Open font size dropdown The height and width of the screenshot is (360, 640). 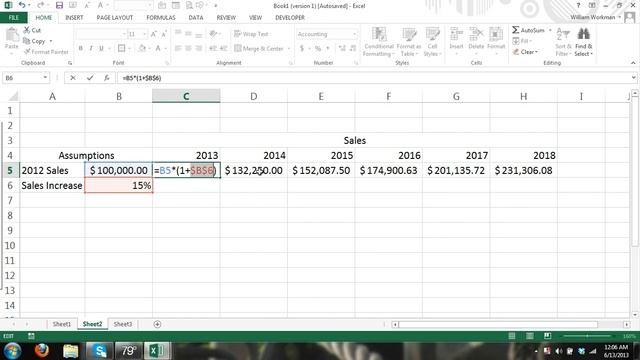tap(144, 34)
